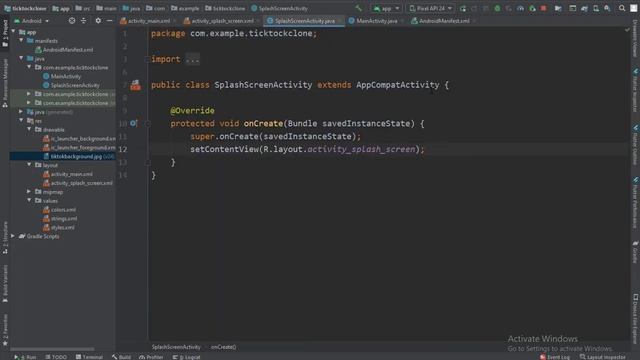
Task: Click the Select Opened File target icon
Action: (72, 20)
